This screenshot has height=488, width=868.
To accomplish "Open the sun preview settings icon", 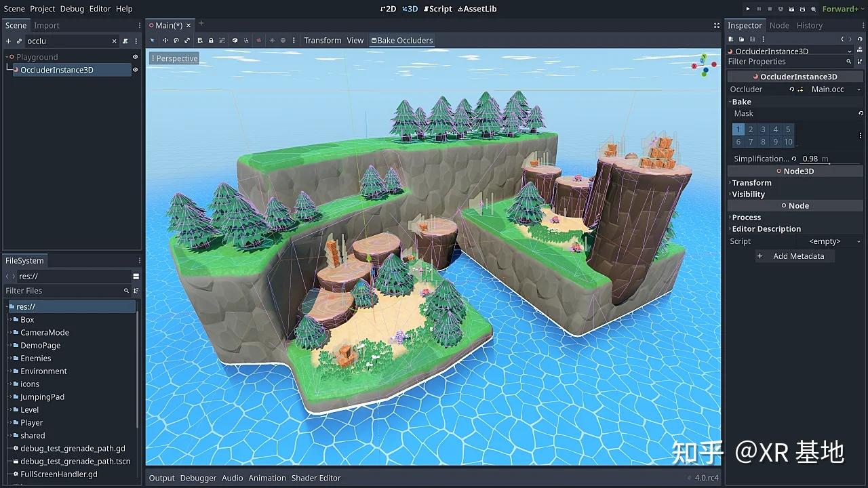I will click(x=272, y=41).
